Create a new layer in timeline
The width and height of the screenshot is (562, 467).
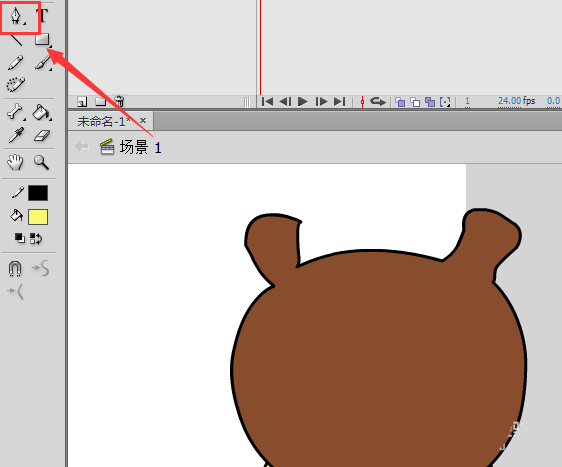pyautogui.click(x=82, y=102)
